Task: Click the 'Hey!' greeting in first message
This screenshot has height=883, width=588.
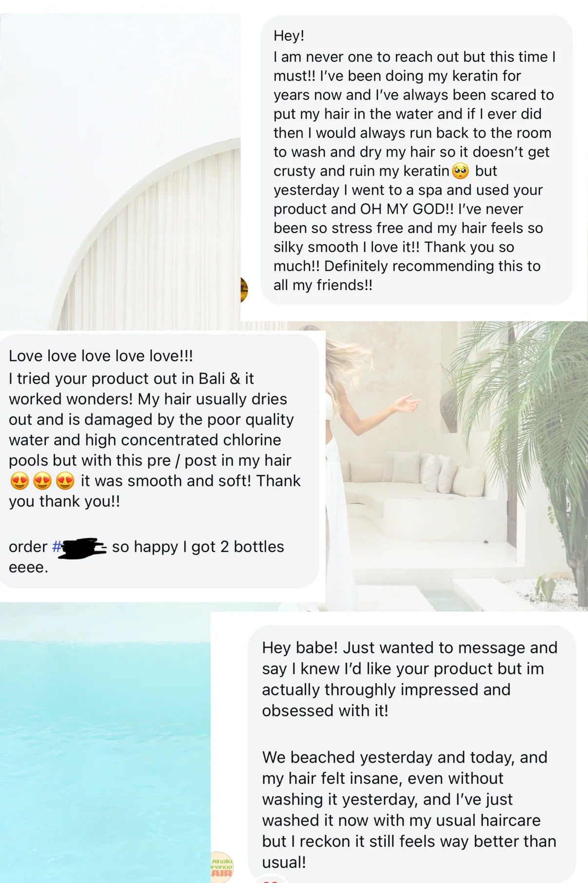Action: tap(289, 36)
